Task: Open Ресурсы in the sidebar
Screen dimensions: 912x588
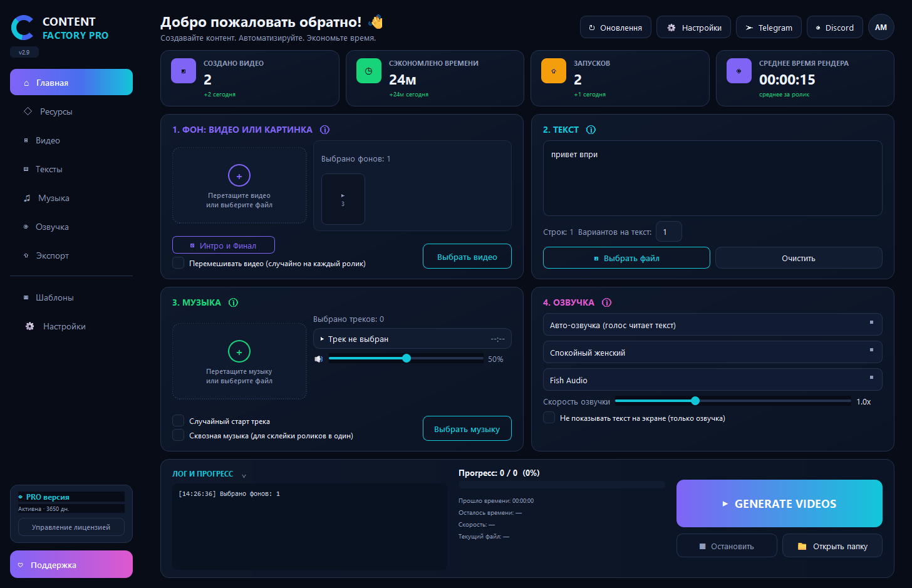Action: [x=71, y=111]
